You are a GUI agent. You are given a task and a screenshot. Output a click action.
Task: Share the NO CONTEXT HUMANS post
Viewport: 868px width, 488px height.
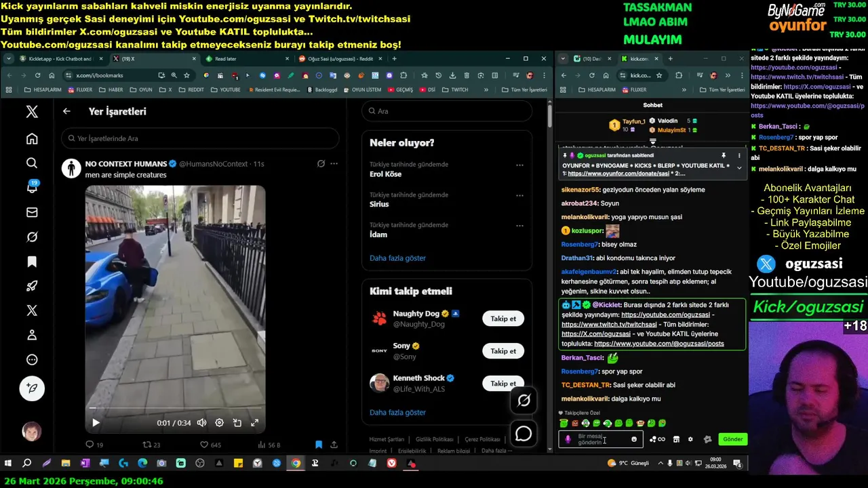pos(334,445)
